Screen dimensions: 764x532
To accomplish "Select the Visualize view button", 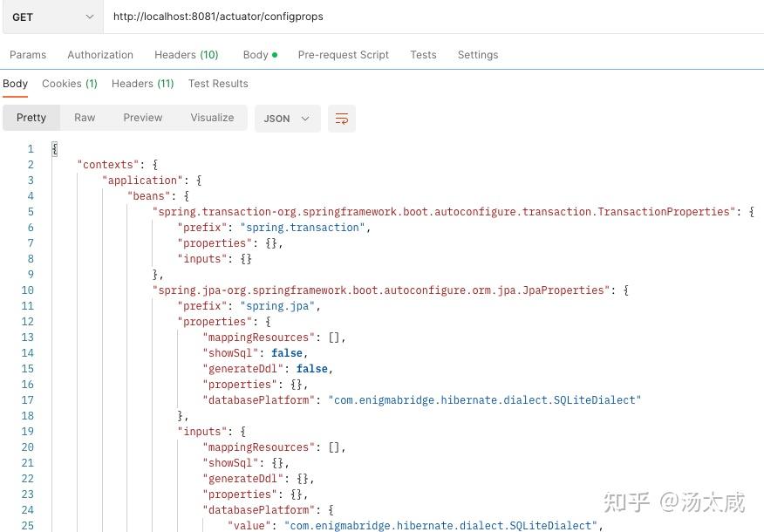I will point(212,118).
